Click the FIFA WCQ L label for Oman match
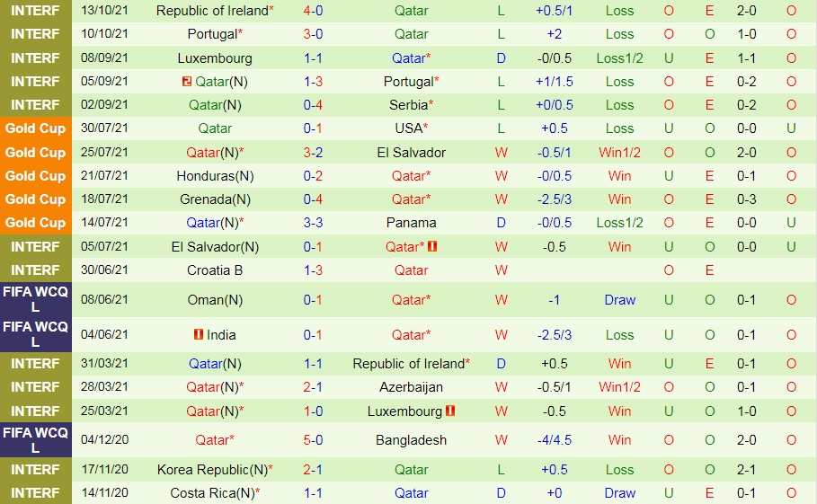The image size is (817, 504). pyautogui.click(x=35, y=300)
